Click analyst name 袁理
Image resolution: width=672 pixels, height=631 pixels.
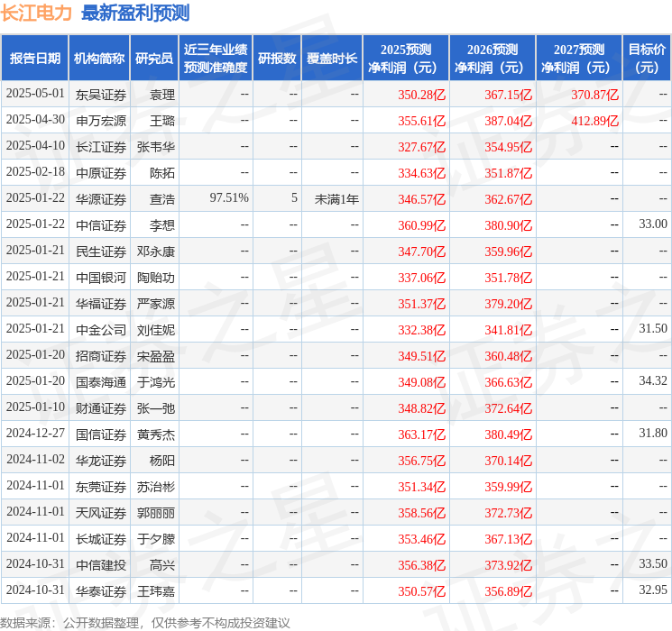click(x=162, y=95)
